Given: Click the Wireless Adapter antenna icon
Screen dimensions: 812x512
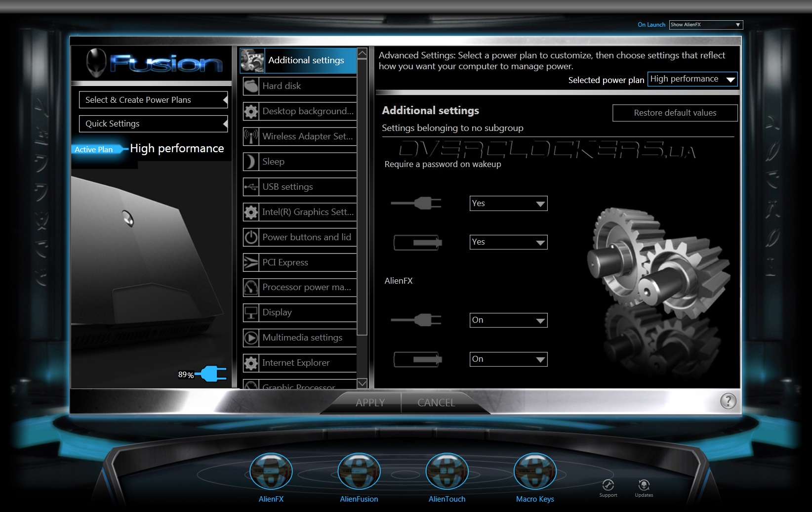Looking at the screenshot, I should coord(251,136).
